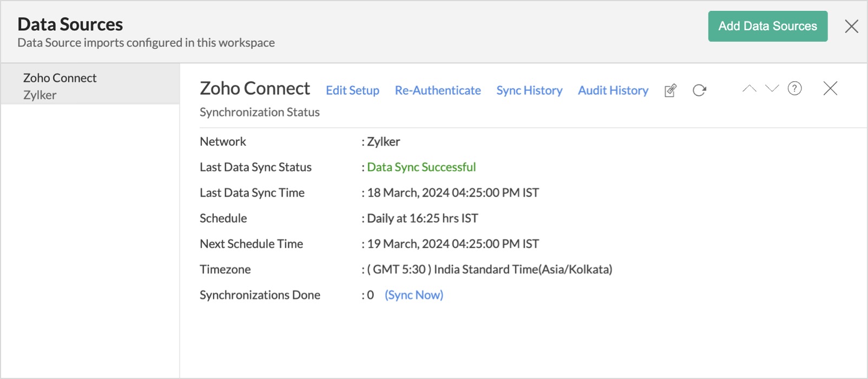The image size is (868, 379).
Task: Click the 18 March last sync time value
Action: tap(452, 193)
